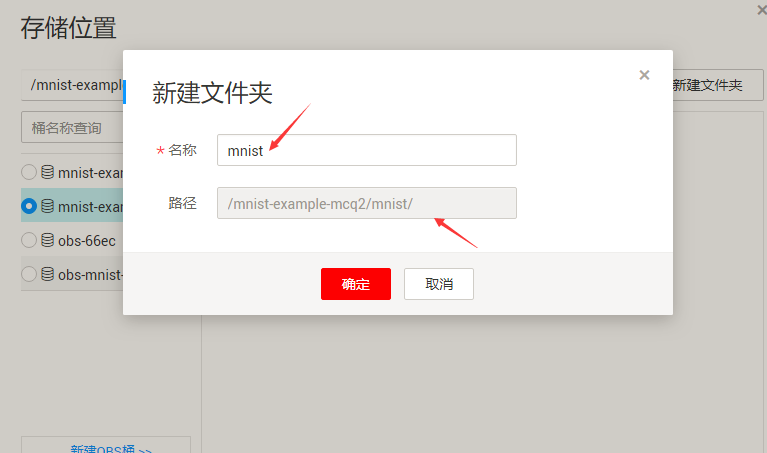Click the database icon of the selected mnist-exam bucket

click(47, 206)
